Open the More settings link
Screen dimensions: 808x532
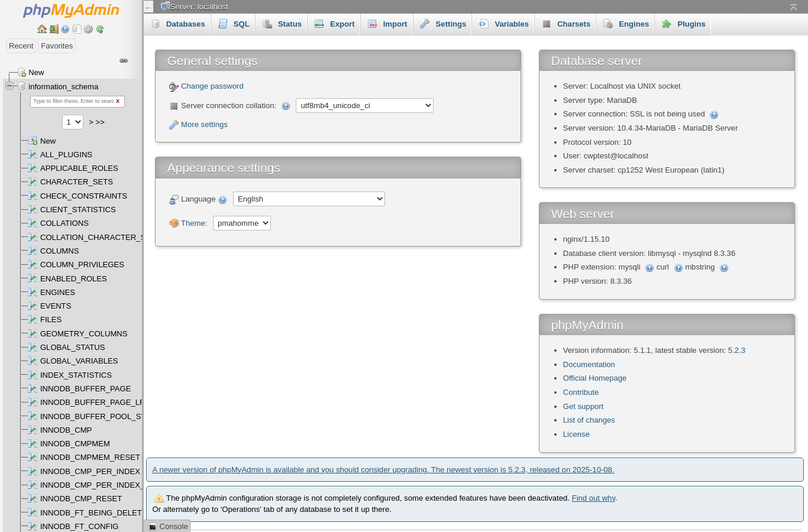pos(204,125)
